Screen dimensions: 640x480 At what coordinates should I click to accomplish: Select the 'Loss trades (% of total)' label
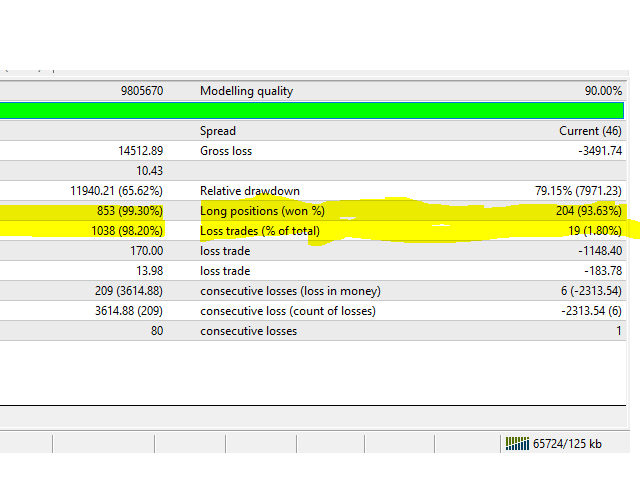[260, 231]
